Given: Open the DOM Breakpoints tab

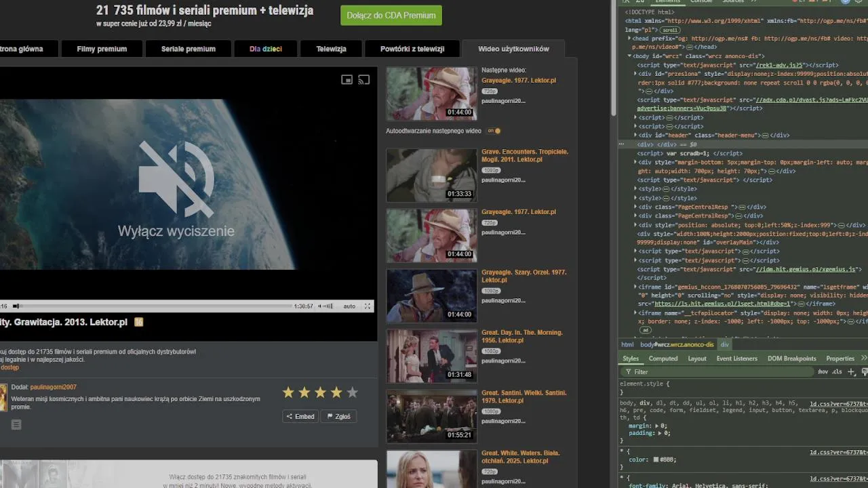Looking at the screenshot, I should [x=792, y=359].
